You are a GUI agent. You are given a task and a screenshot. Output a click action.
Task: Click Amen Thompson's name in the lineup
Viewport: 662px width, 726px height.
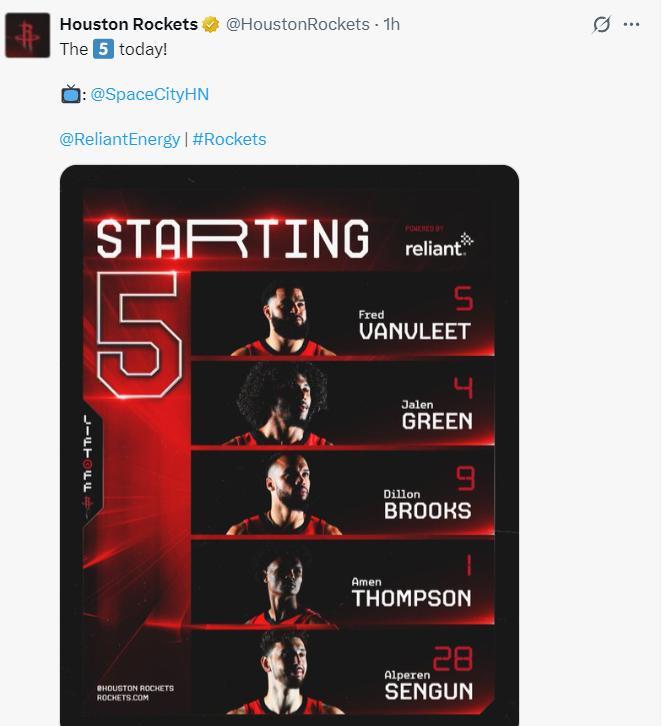click(411, 593)
